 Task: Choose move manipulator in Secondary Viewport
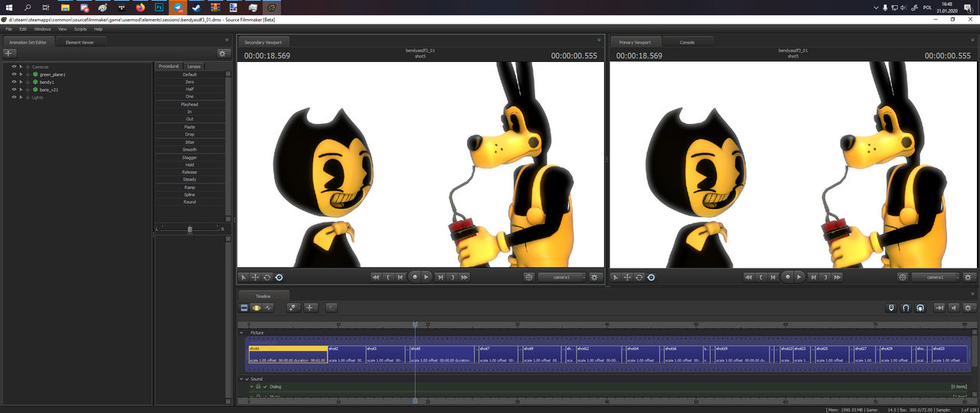[256, 277]
